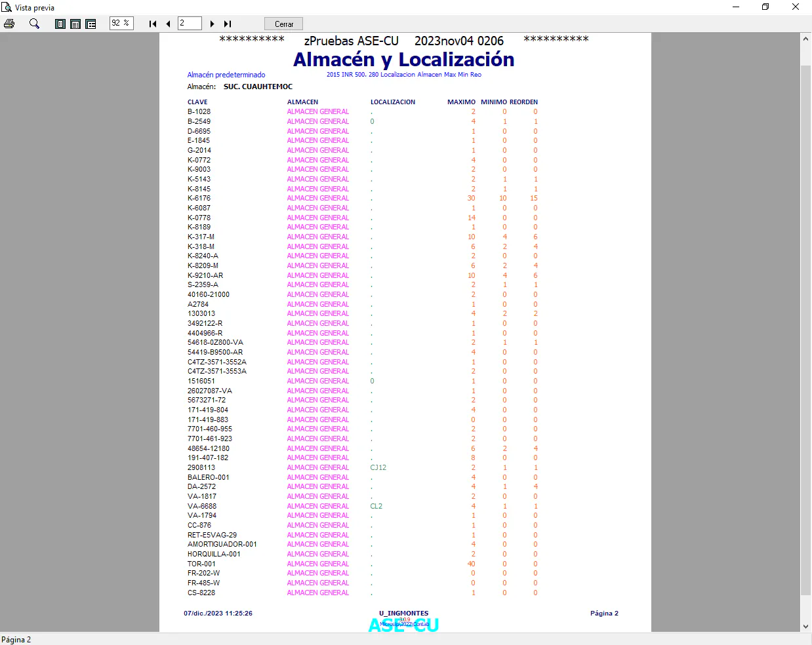Click the maximo value 30 in the K-6176 row
Image resolution: width=812 pixels, height=645 pixels.
click(472, 198)
